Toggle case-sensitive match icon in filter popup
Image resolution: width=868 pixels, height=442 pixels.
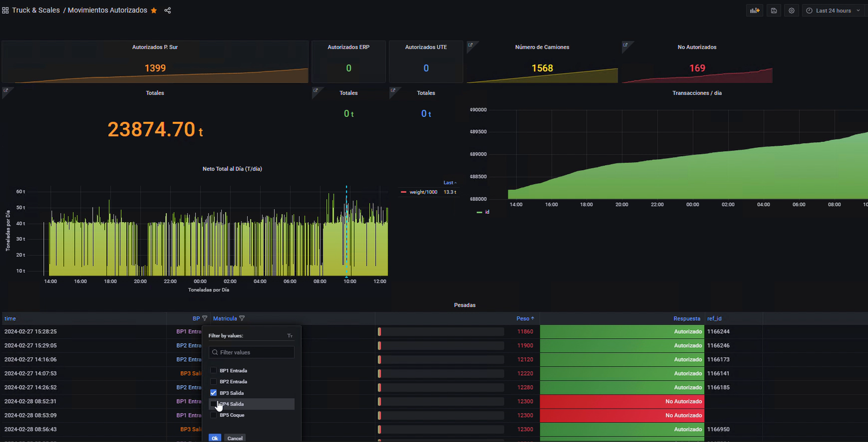point(290,336)
